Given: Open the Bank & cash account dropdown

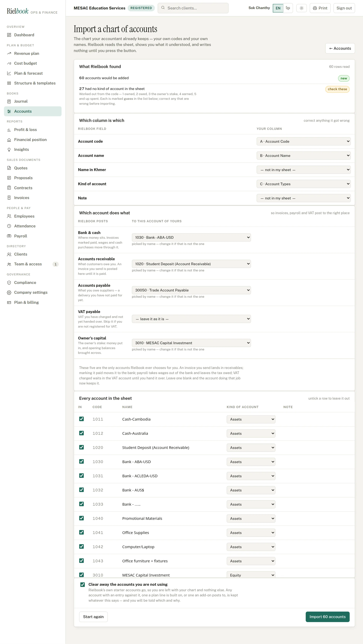Looking at the screenshot, I should pos(191,237).
